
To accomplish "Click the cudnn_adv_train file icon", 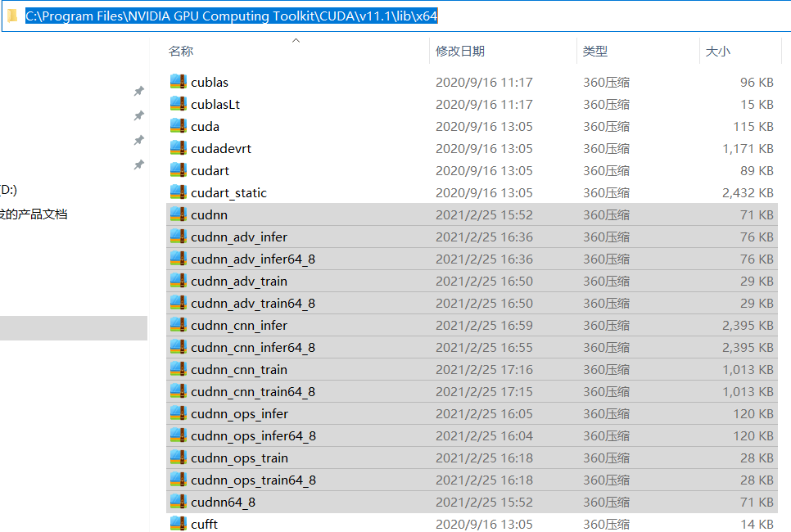I will pyautogui.click(x=179, y=281).
